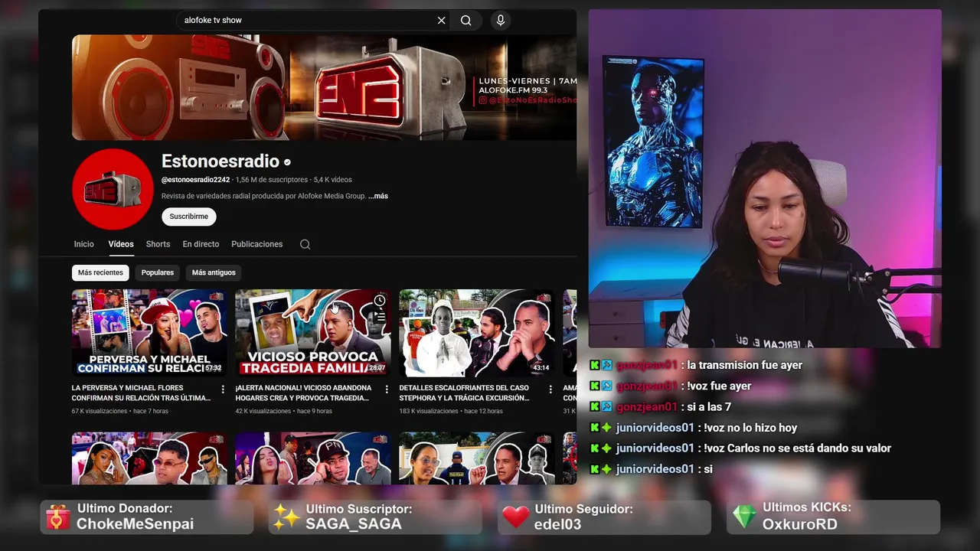Open options menu for Caso Stephora video
This screenshot has height=551, width=980.
[x=550, y=390]
